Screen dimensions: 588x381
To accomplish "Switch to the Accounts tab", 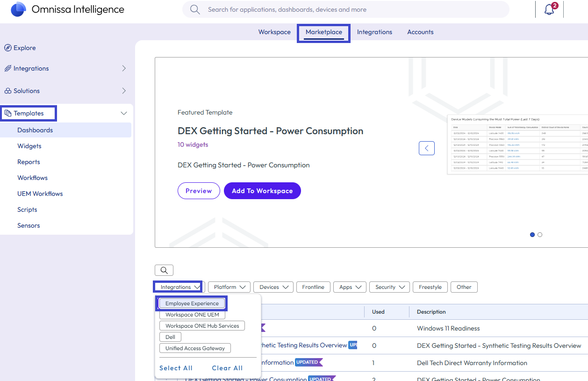I will tap(420, 32).
